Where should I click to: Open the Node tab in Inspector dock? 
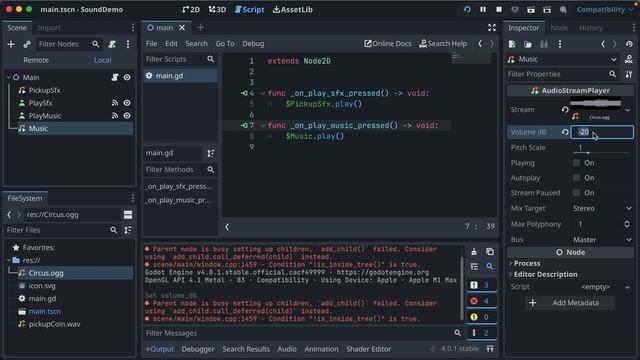559,28
